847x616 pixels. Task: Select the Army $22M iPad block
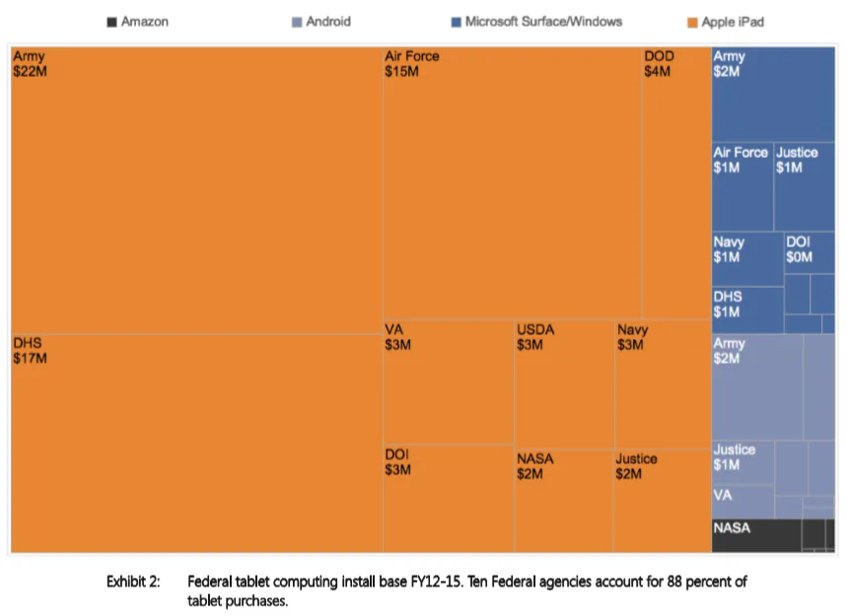(197, 190)
